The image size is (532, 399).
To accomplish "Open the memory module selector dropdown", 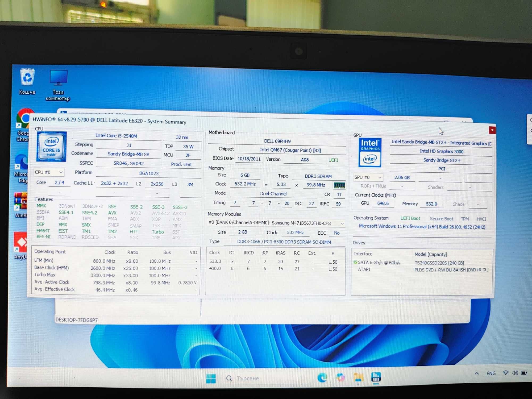I will (276, 223).
